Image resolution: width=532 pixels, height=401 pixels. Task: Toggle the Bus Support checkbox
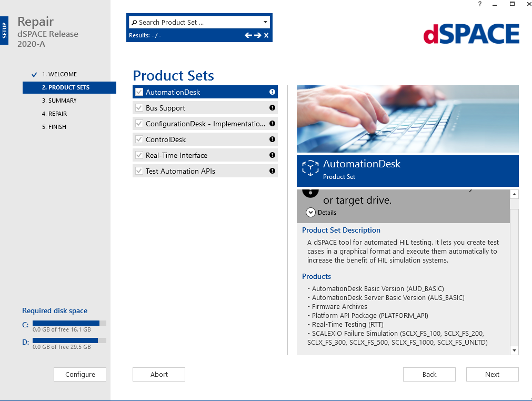point(138,107)
